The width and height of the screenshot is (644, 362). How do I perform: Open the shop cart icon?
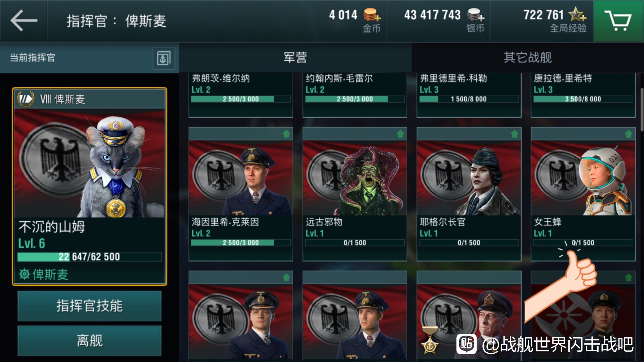coord(618,21)
